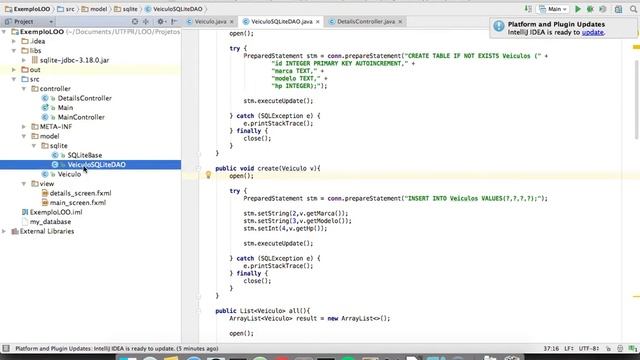
Task: Run the Main configuration with green play button
Action: tap(578, 9)
